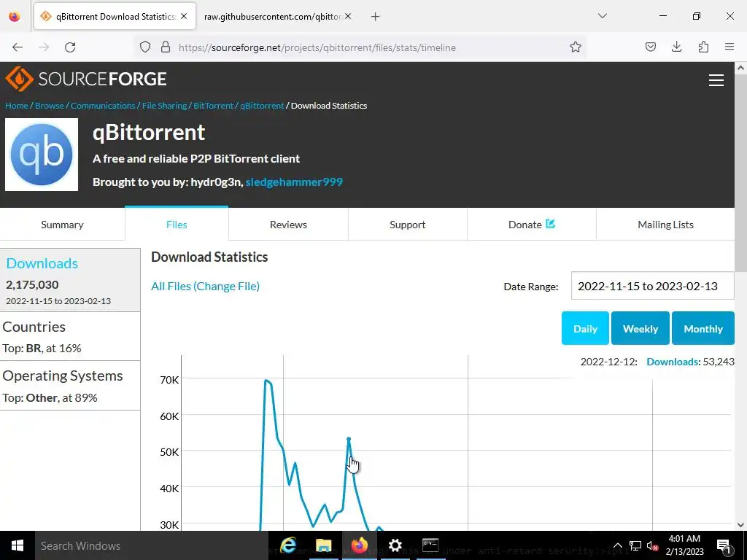The image size is (747, 560).
Task: Open the Firefox downloads panel
Action: (676, 47)
